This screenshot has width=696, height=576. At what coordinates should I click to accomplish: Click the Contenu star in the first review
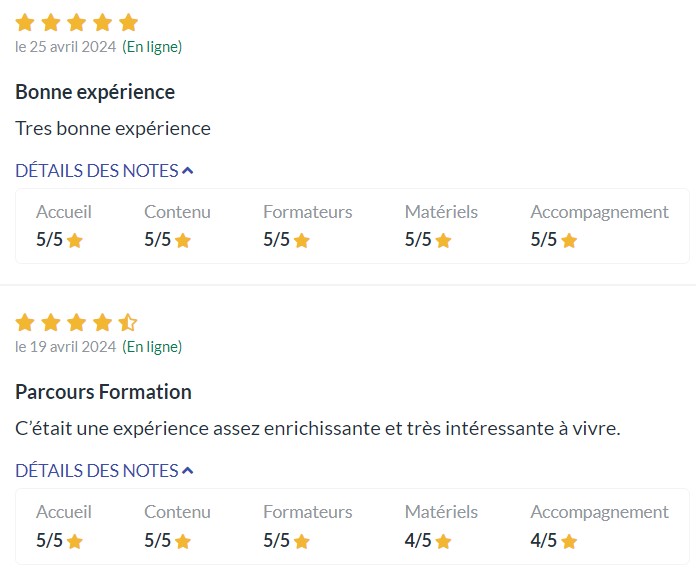pos(183,241)
